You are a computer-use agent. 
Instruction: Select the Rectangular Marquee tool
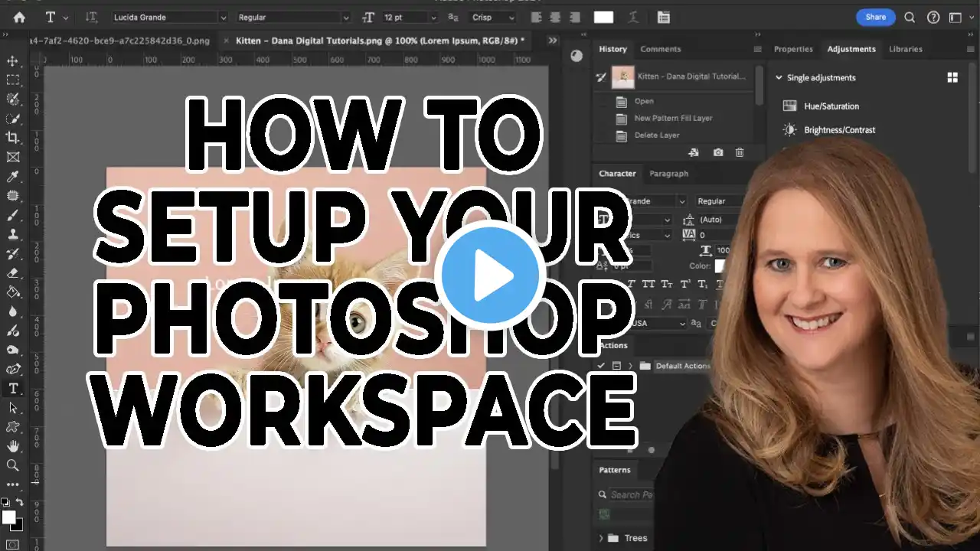[x=13, y=80]
